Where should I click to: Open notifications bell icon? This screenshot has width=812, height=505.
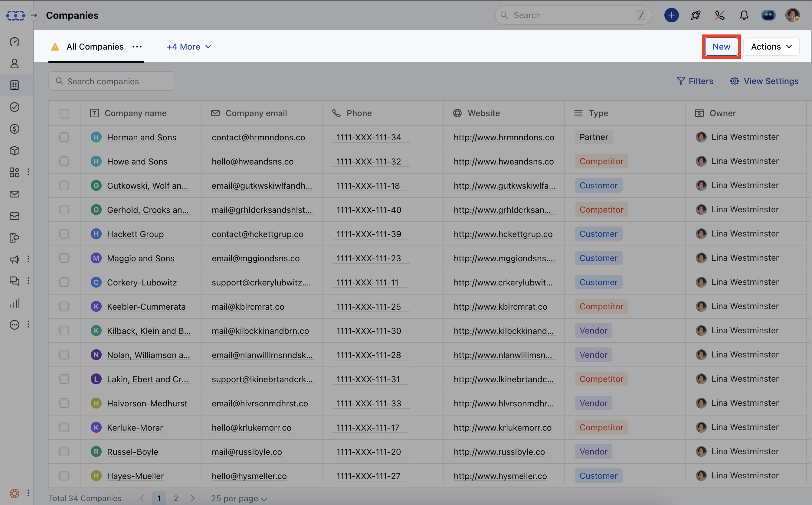(744, 15)
